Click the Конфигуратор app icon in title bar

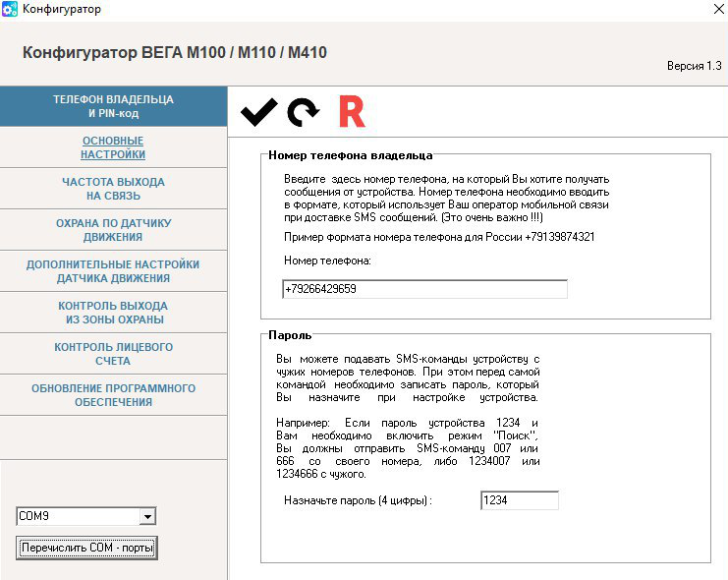[x=9, y=9]
